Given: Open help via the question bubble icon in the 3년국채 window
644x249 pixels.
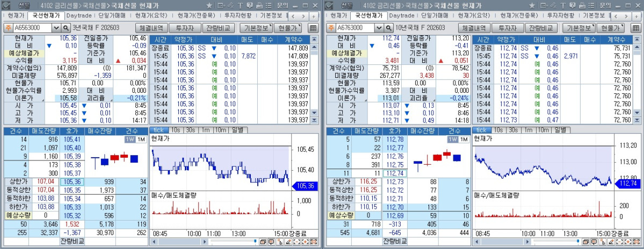Looking at the screenshot, I should pyautogui.click(x=250, y=5).
